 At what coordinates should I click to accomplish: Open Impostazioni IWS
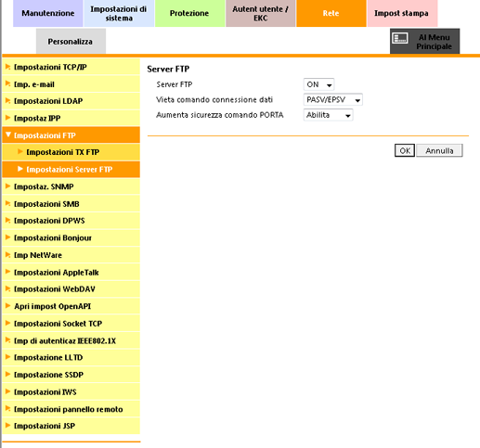pyautogui.click(x=71, y=391)
